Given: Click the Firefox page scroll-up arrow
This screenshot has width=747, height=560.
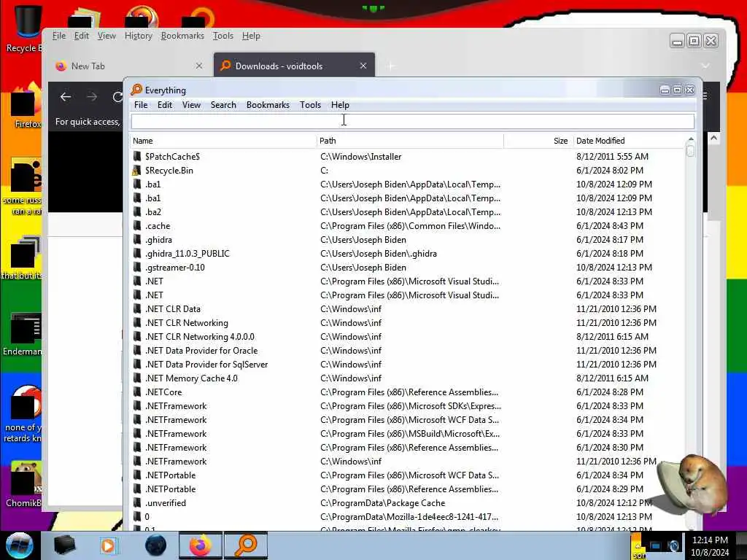Looking at the screenshot, I should pos(713,138).
